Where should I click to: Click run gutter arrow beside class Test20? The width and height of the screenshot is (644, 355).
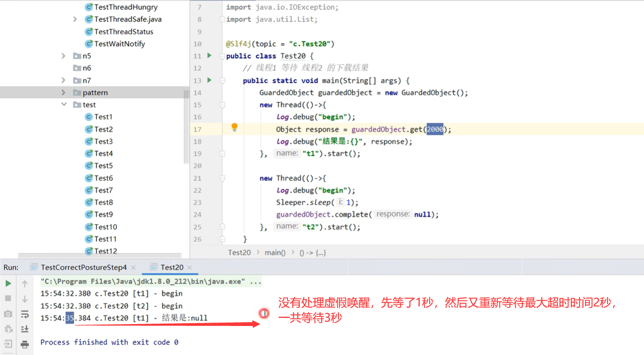210,56
